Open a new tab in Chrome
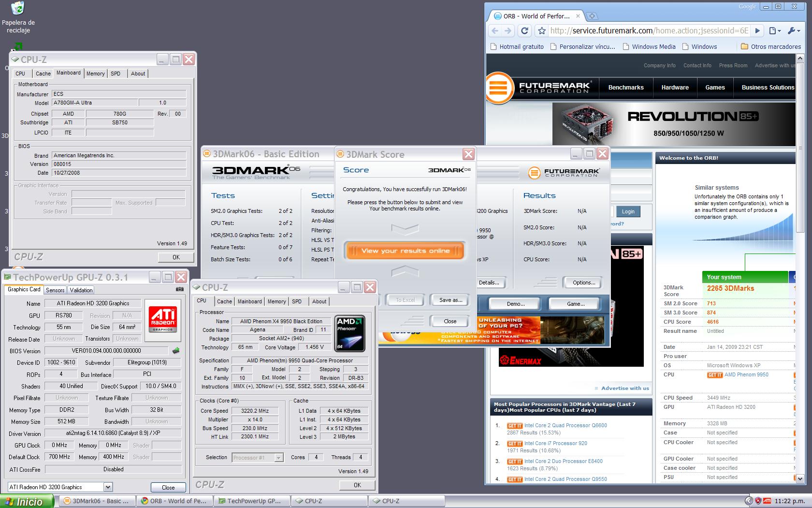 pos(592,16)
